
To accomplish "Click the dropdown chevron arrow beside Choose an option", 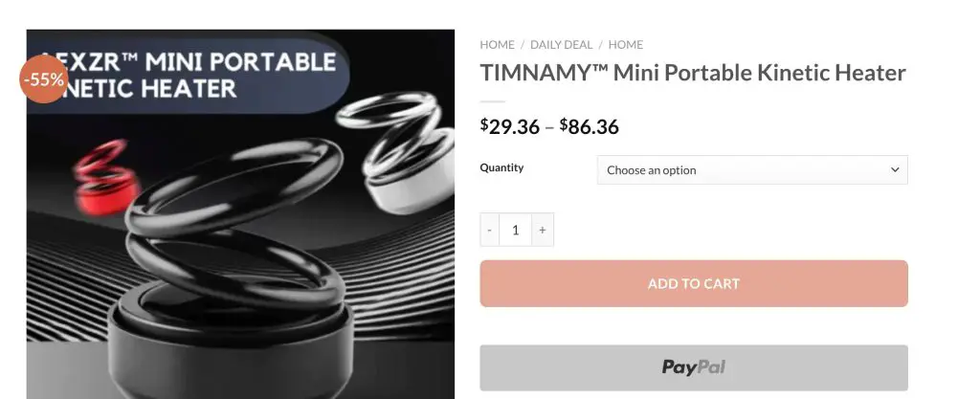I will (895, 170).
